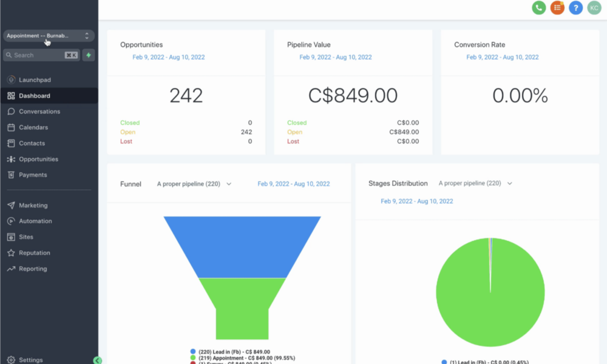Click the 0.00% conversion rate value
The image size is (607, 364).
(x=520, y=95)
